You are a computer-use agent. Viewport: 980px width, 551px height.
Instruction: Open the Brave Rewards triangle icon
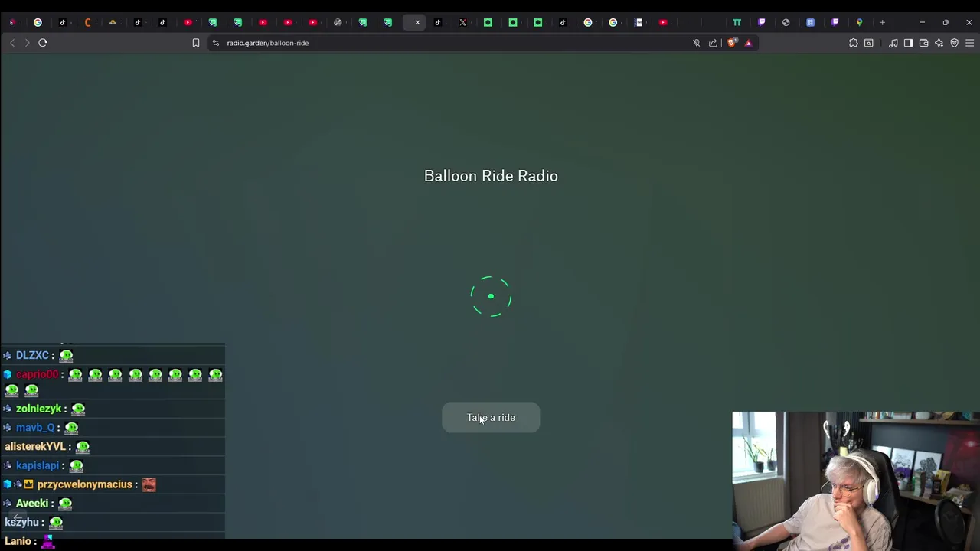[x=748, y=43]
